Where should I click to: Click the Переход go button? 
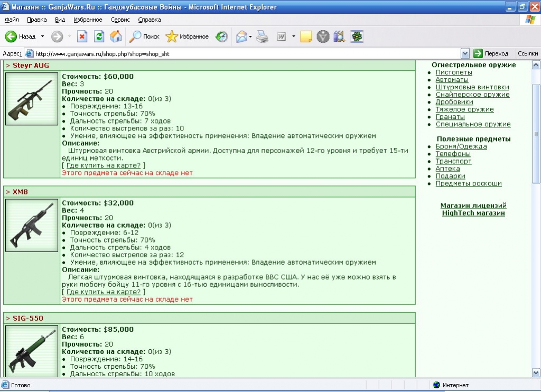[491, 53]
